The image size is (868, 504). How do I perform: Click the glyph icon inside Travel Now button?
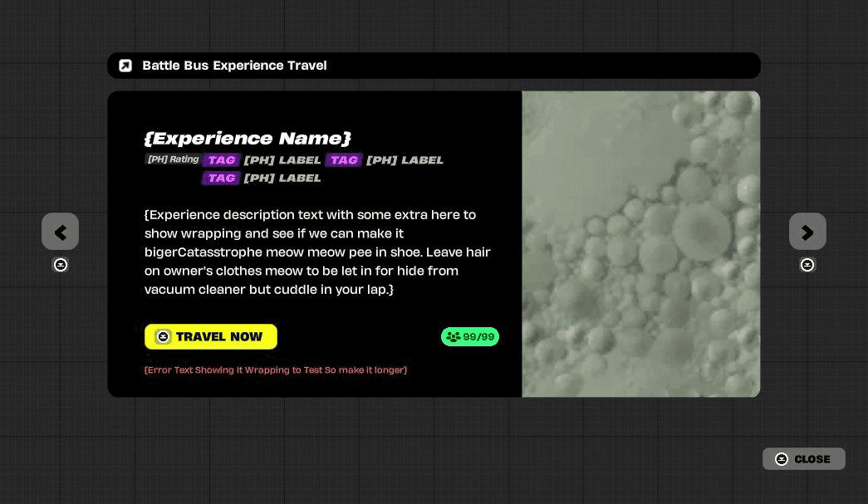coord(163,336)
